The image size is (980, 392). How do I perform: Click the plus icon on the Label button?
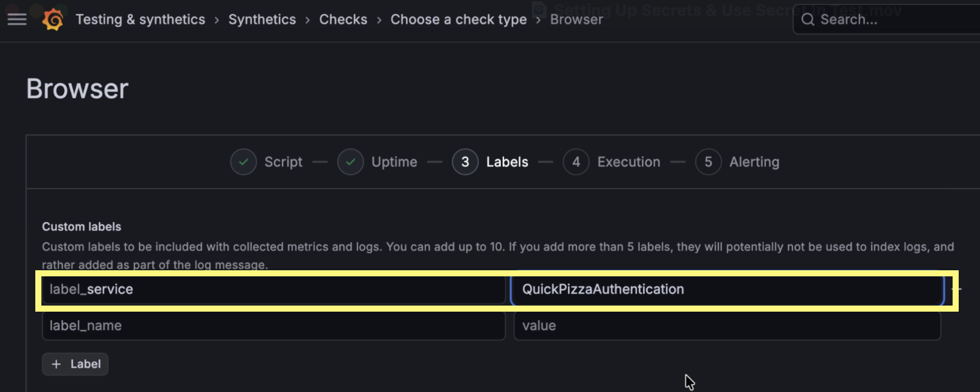(55, 364)
